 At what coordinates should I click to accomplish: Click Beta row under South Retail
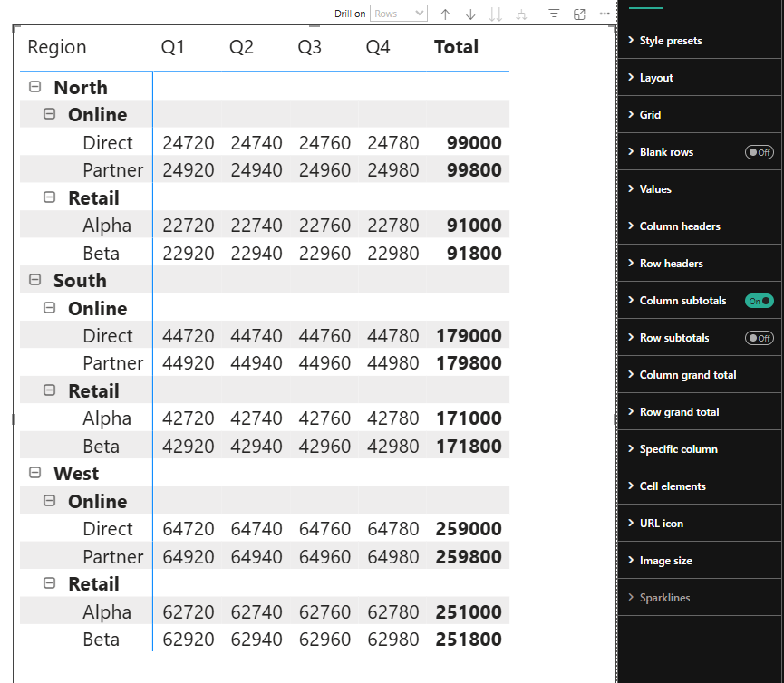[101, 447]
